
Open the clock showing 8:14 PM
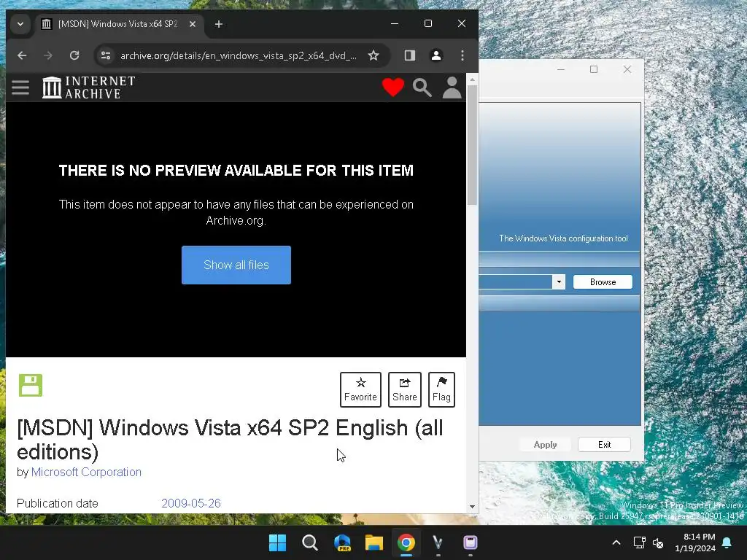pyautogui.click(x=695, y=542)
